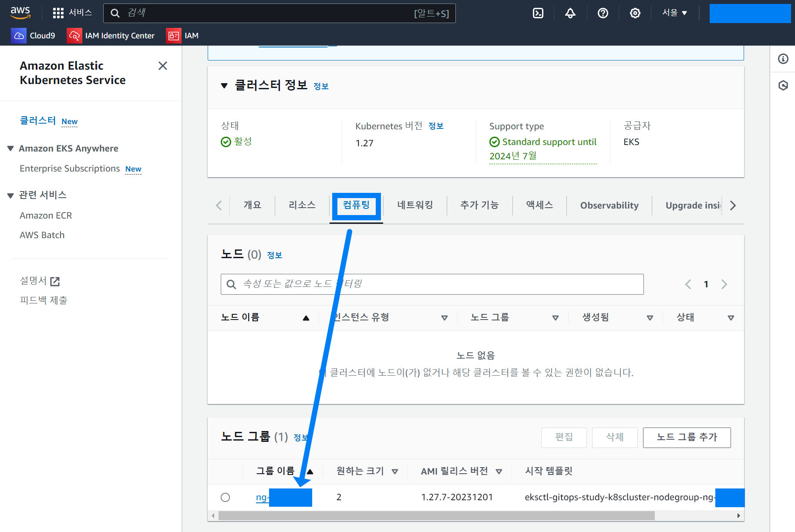Focus the AWS console 검색 search field
Image resolution: width=795 pixels, height=532 pixels.
tap(280, 13)
